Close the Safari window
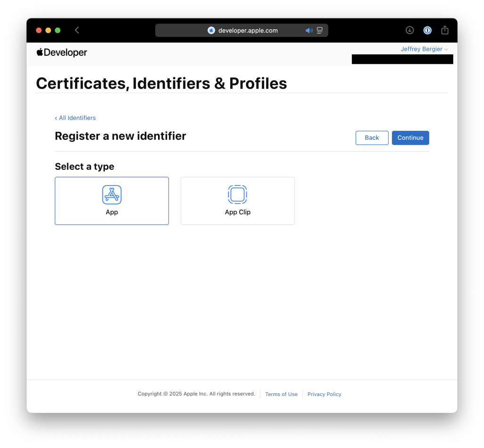 coord(39,30)
